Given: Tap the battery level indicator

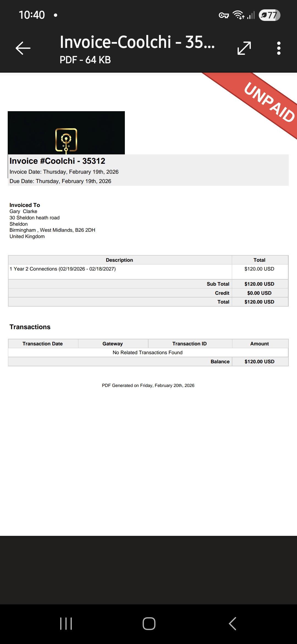Looking at the screenshot, I should point(269,15).
